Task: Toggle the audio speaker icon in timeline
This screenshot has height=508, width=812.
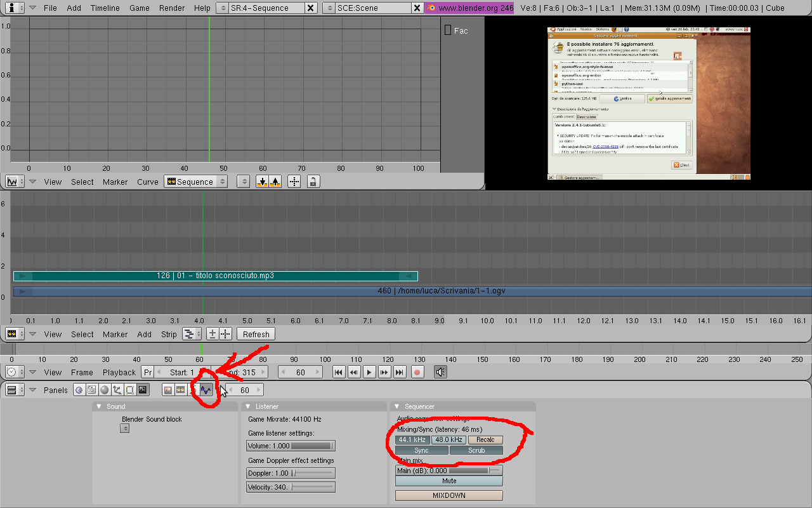Action: point(440,372)
